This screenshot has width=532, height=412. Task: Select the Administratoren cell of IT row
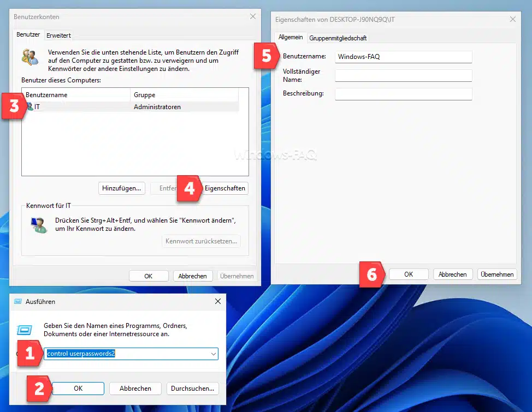tap(157, 107)
